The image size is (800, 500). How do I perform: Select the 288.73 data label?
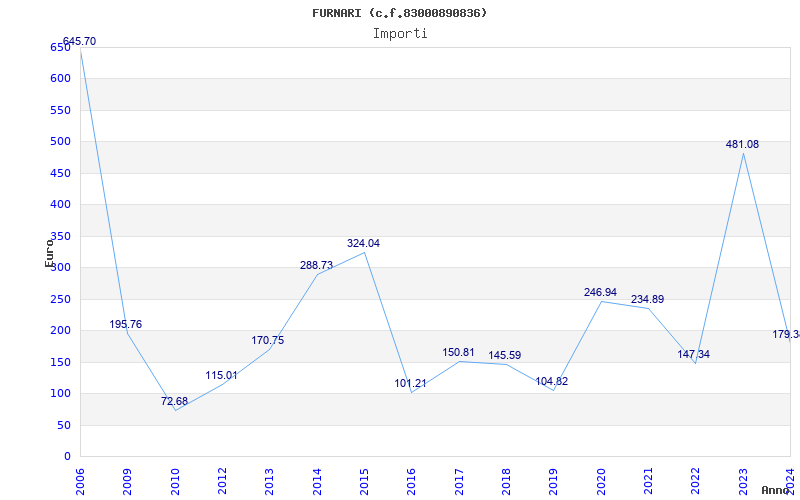coord(316,265)
